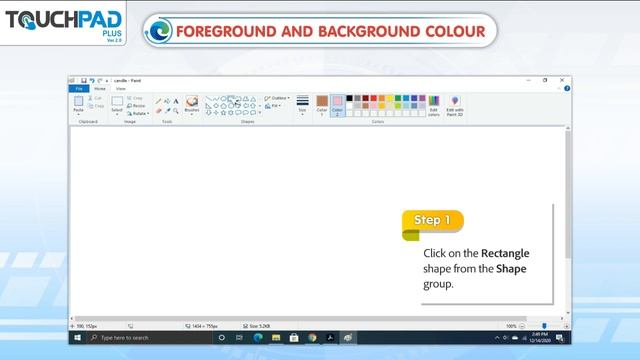Click Edit with Paint 3D
The height and width of the screenshot is (360, 640).
pos(455,106)
